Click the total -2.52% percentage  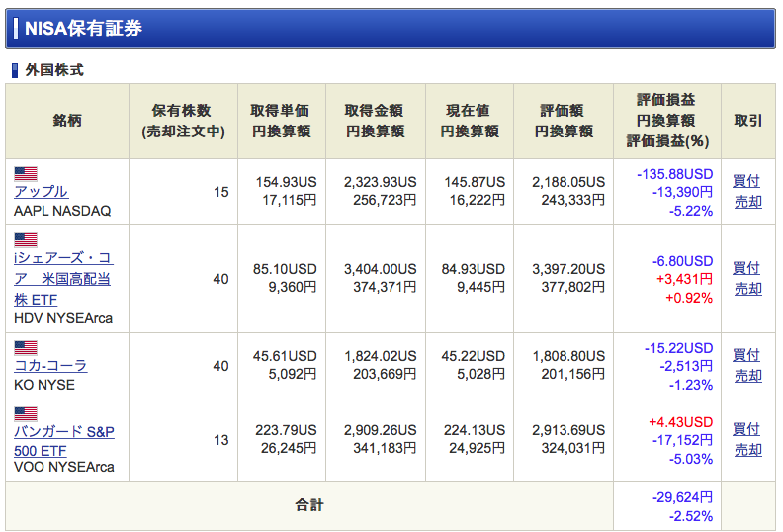(691, 516)
